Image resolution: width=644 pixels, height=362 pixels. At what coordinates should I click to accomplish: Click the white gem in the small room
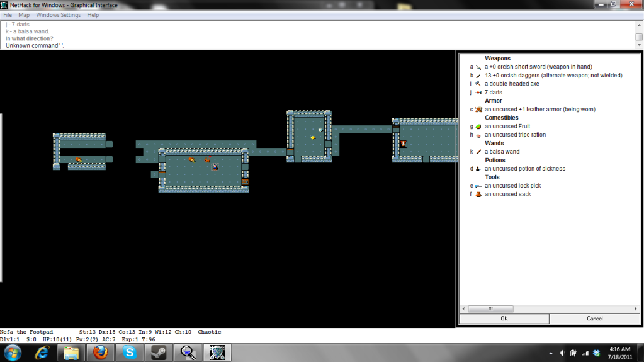[x=320, y=130]
